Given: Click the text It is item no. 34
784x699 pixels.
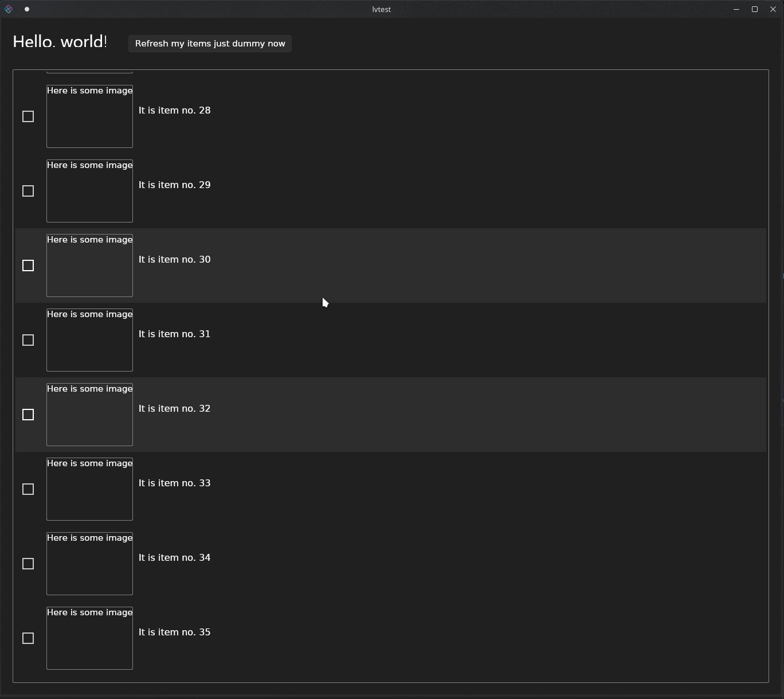Looking at the screenshot, I should [174, 557].
